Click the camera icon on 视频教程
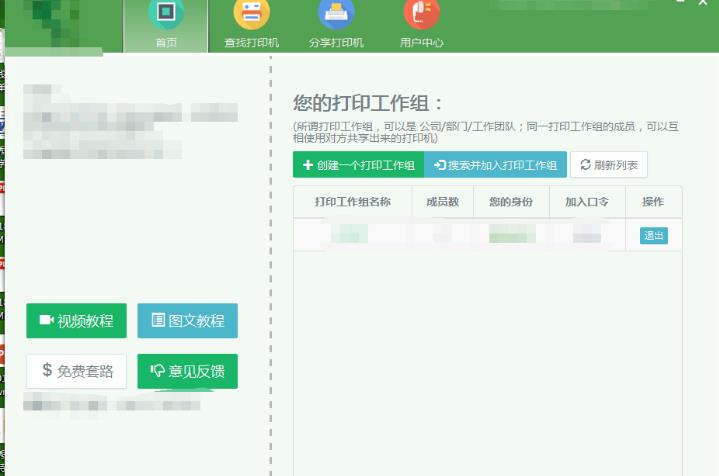Image resolution: width=719 pixels, height=476 pixels. 45,321
